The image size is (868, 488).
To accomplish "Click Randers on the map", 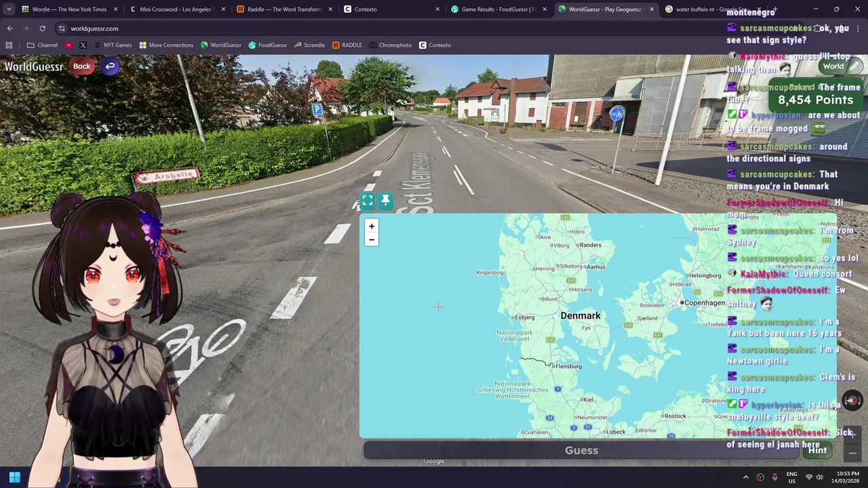I will tap(590, 245).
